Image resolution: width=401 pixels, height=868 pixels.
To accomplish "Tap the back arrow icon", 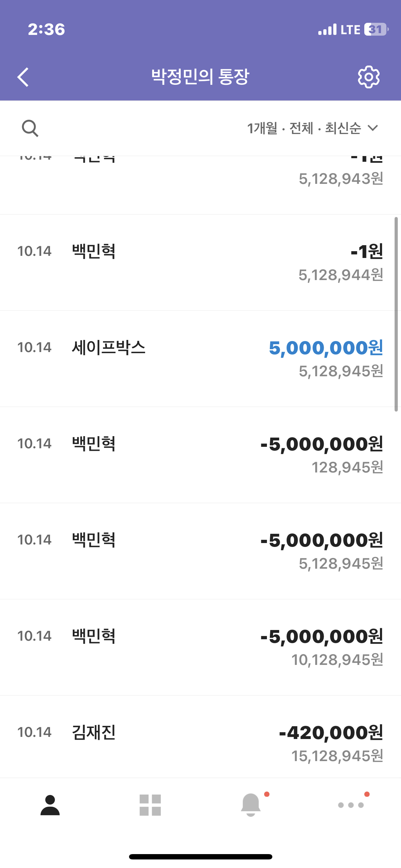I will pyautogui.click(x=23, y=77).
